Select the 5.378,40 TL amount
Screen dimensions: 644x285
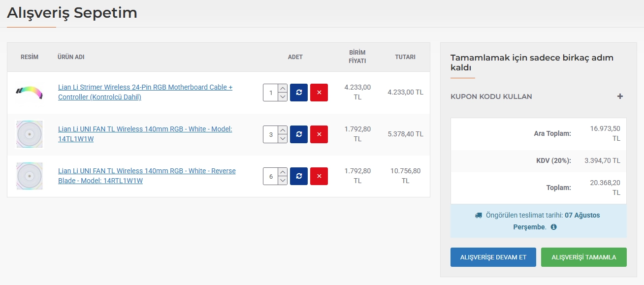pos(405,134)
